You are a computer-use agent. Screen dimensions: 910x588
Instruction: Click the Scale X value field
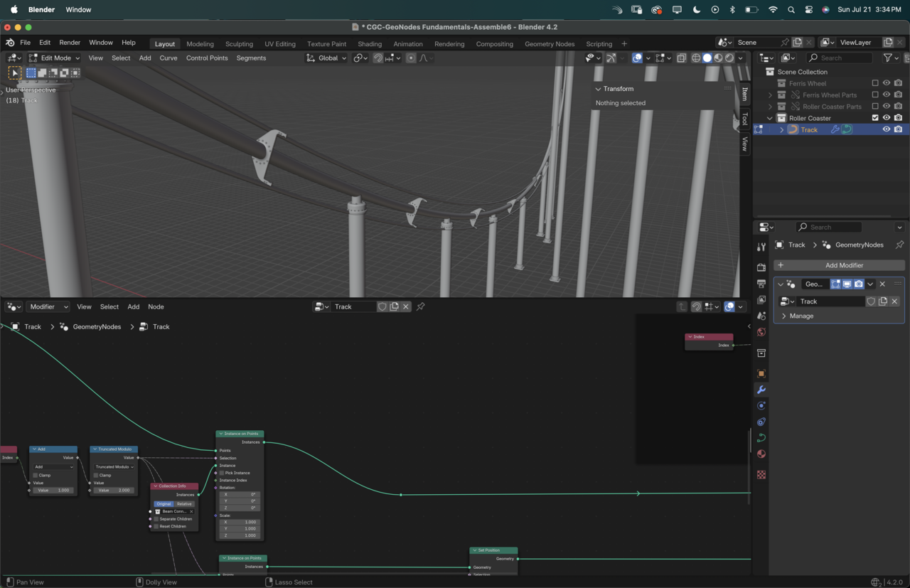(x=240, y=522)
